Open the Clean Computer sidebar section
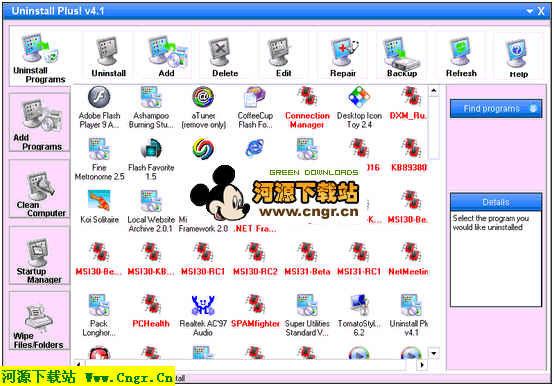Image resolution: width=555 pixels, height=386 pixels. click(x=39, y=189)
